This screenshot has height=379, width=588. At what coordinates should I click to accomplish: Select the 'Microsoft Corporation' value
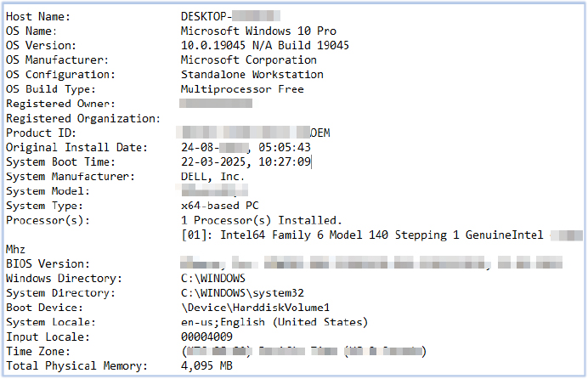(x=249, y=60)
